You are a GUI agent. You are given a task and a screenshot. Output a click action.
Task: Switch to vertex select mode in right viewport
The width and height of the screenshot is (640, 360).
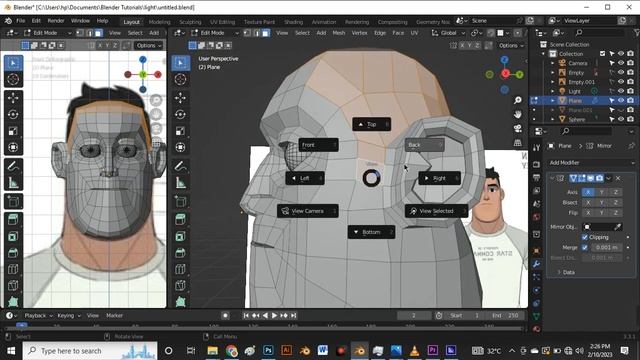pyautogui.click(x=247, y=33)
